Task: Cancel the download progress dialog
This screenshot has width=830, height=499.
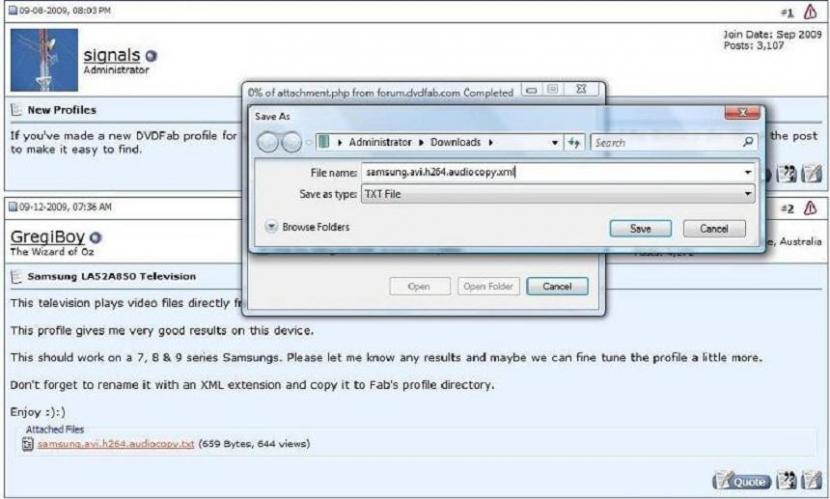Action: tap(557, 286)
